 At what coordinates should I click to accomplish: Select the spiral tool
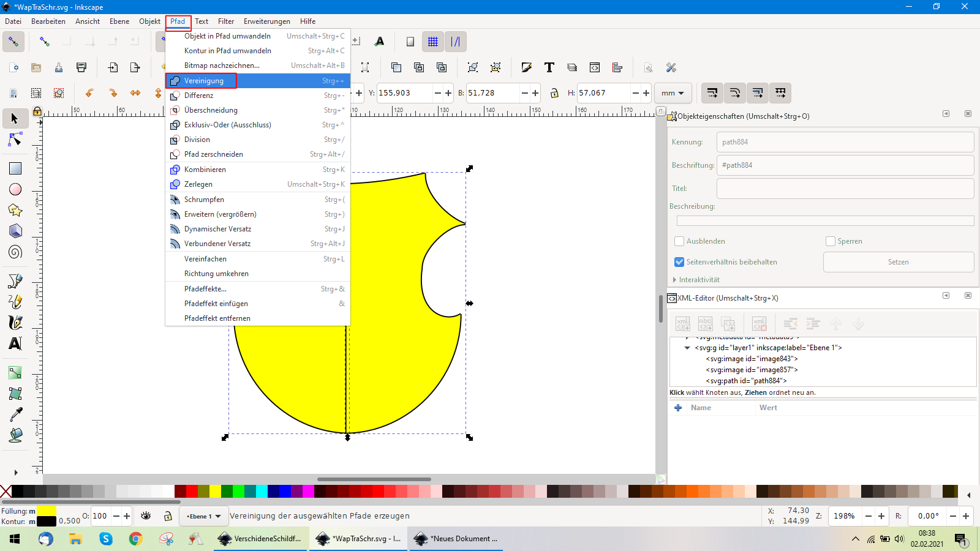point(15,252)
